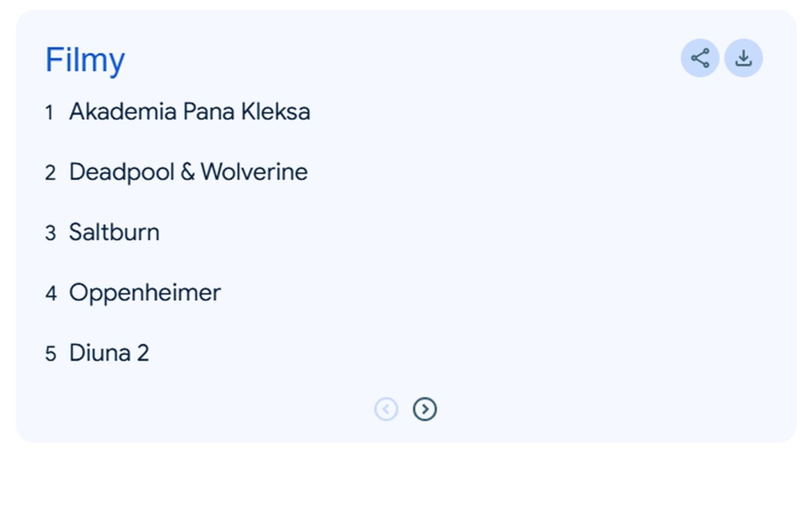The image size is (812, 521).
Task: Open the Saltburn film entry
Action: [x=114, y=232]
